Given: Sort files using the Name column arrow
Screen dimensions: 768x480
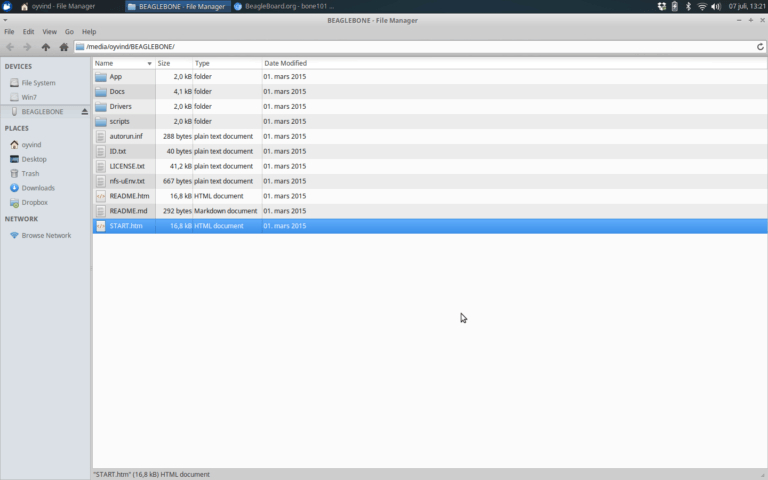Looking at the screenshot, I should pyautogui.click(x=149, y=63).
